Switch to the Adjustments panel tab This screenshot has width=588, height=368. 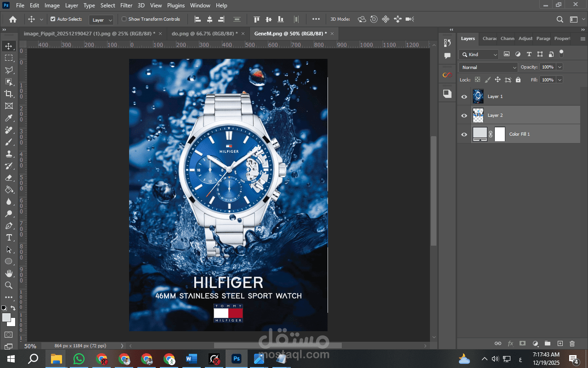point(525,39)
